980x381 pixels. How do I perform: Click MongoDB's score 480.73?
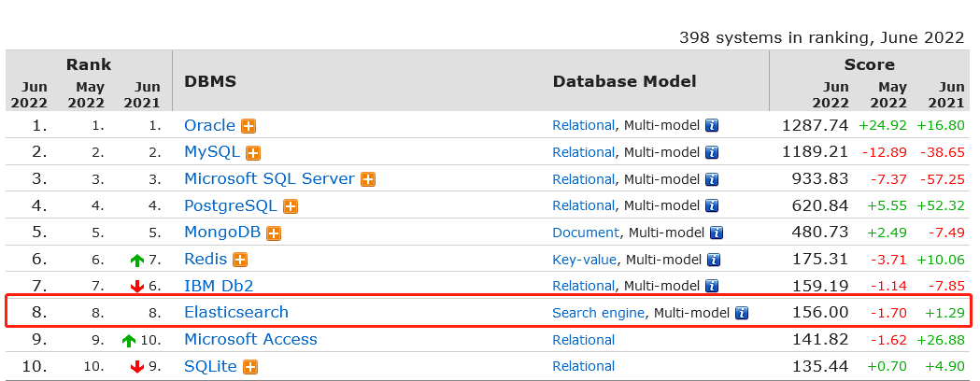[820, 233]
